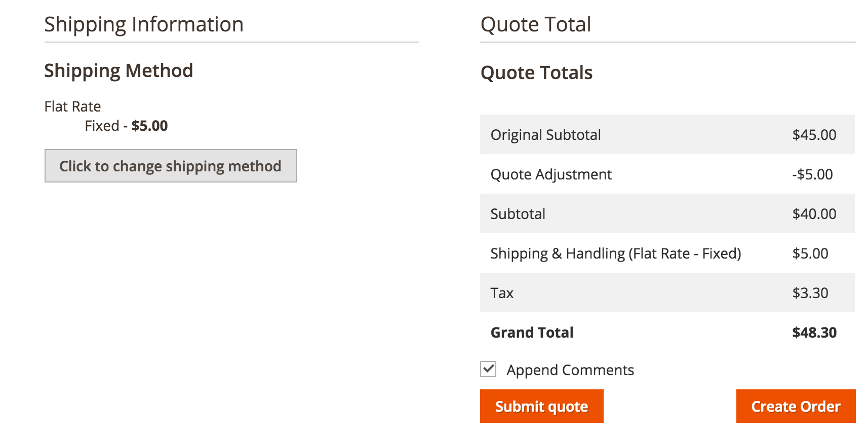
Task: Click the Append Comments label text
Action: point(570,370)
